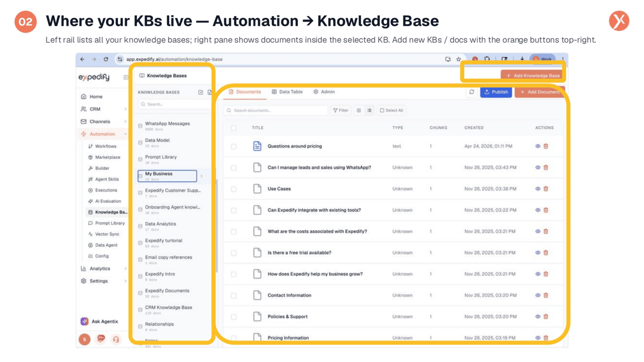Click the site info icon in address bar
644x362 pixels.
coord(120,59)
